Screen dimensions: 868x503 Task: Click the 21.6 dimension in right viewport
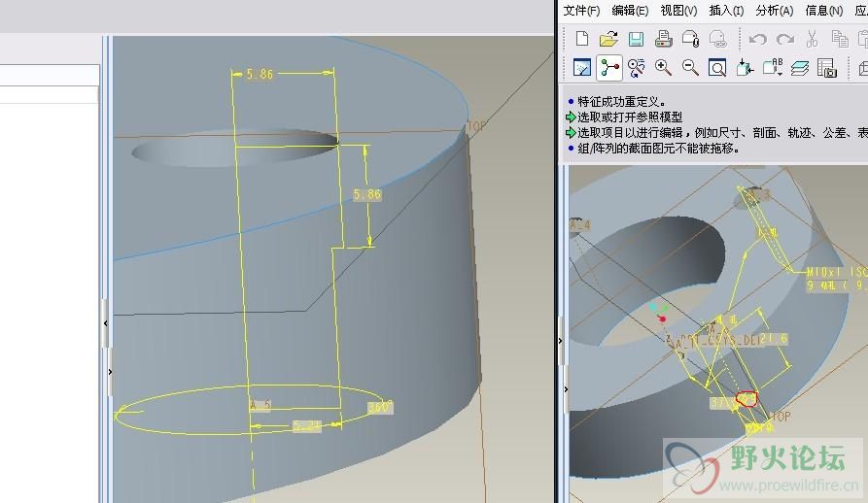[x=774, y=339]
